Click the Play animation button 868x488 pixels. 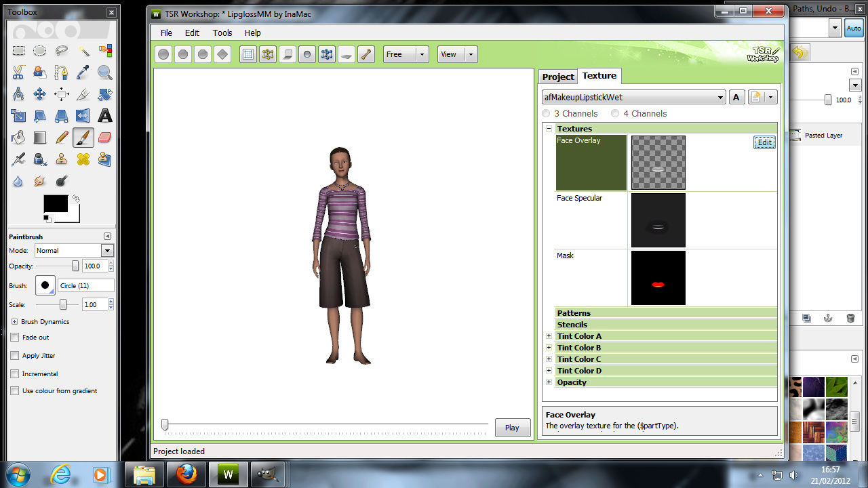512,428
